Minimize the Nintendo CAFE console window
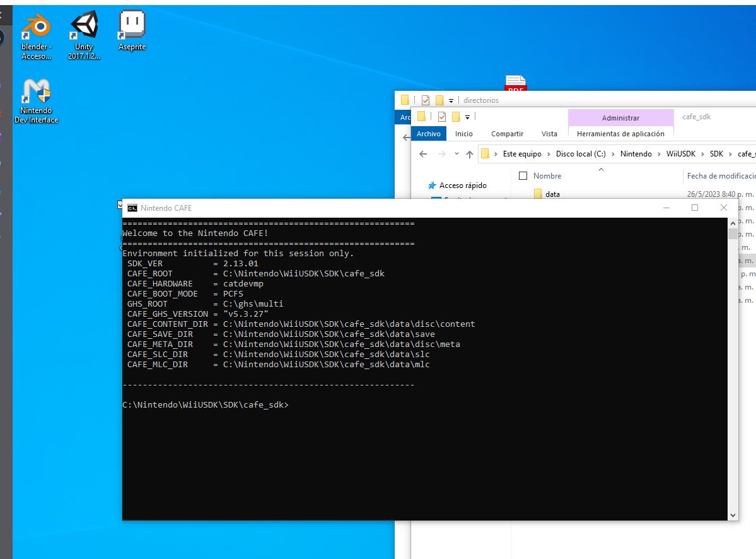756x559 pixels. pos(666,208)
